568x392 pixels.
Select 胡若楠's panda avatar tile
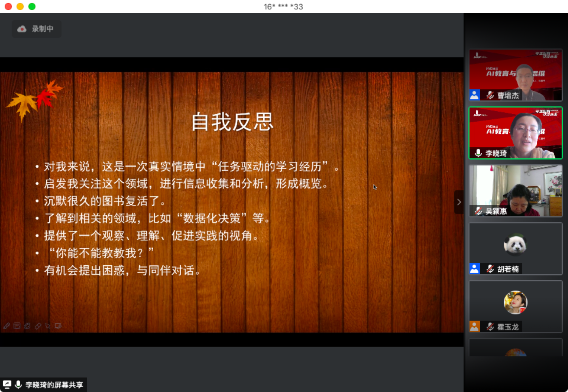click(515, 245)
